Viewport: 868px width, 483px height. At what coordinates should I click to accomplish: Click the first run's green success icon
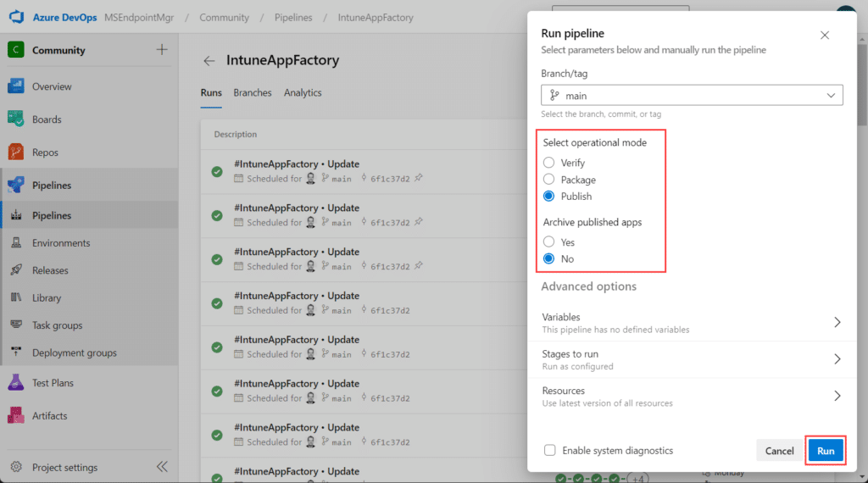[x=217, y=171]
